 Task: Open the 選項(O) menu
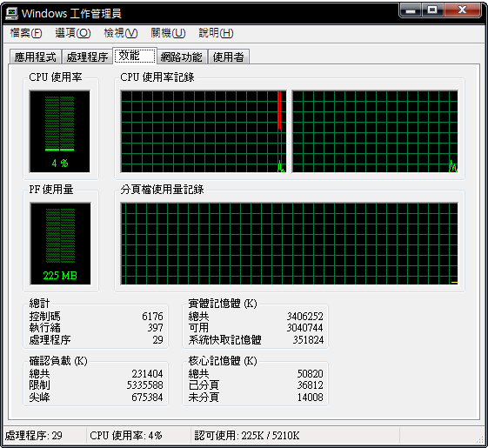click(x=73, y=33)
